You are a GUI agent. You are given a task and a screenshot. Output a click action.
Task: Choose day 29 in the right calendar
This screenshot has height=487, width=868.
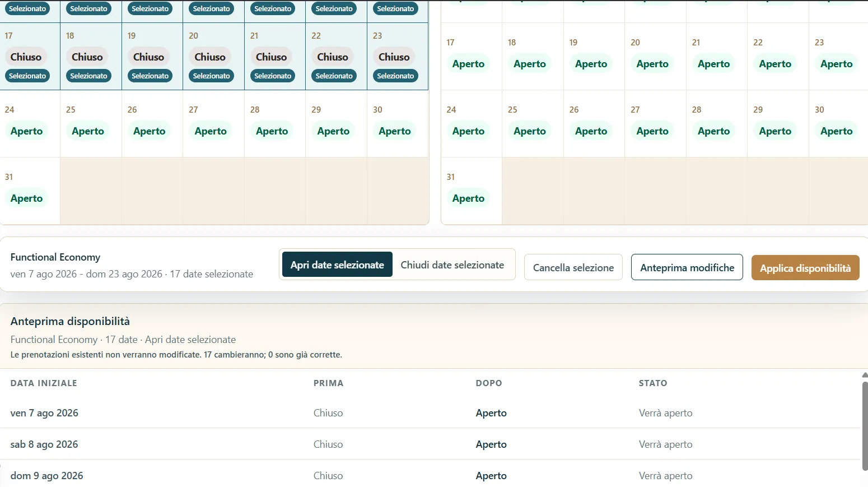778,124
